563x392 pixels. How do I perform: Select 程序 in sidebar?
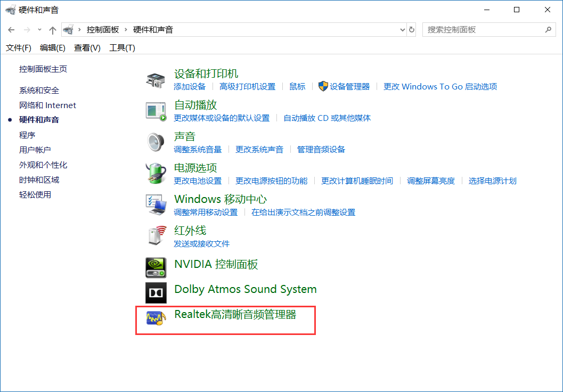pyautogui.click(x=27, y=135)
